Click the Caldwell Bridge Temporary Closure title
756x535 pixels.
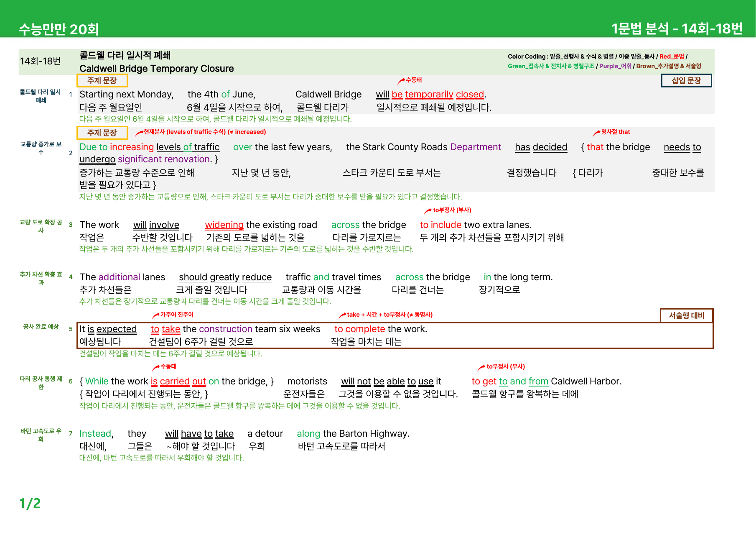point(157,69)
